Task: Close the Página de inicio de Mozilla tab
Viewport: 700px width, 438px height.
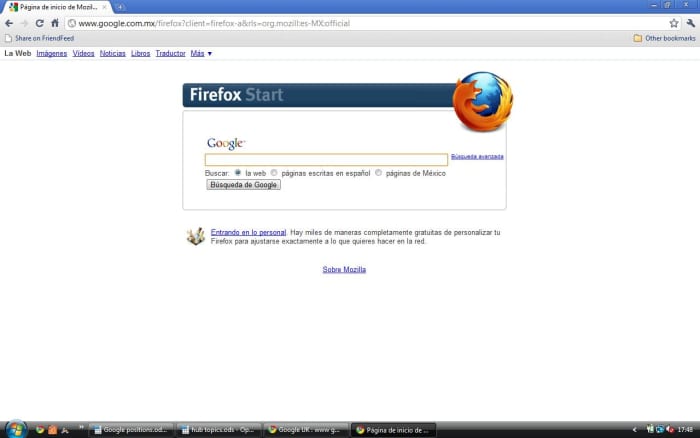Action: (x=104, y=7)
